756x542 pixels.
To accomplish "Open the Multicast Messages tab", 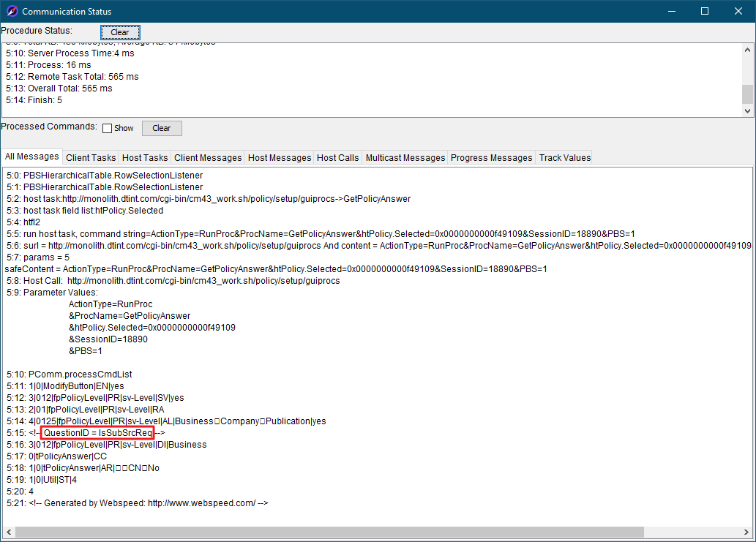I will pos(405,157).
